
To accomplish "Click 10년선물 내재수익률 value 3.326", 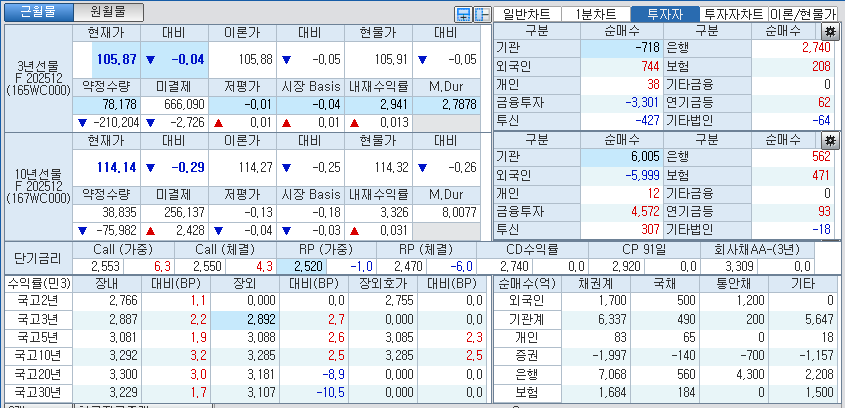I will (x=393, y=212).
